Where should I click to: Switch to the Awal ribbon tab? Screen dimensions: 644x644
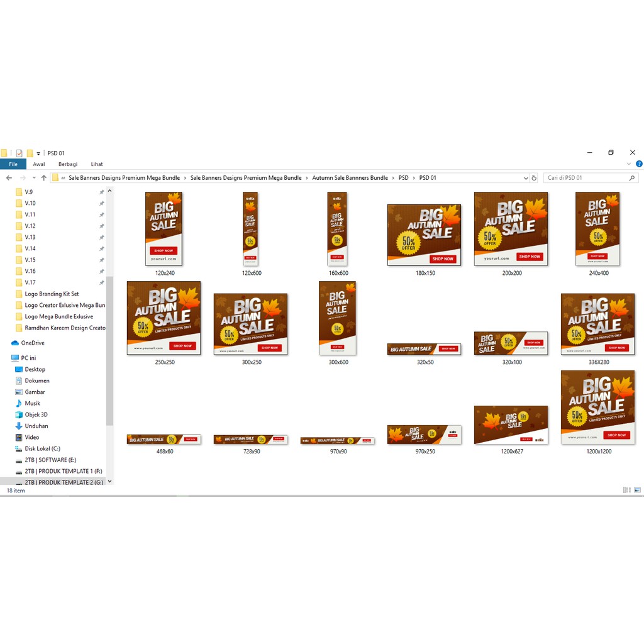[39, 164]
